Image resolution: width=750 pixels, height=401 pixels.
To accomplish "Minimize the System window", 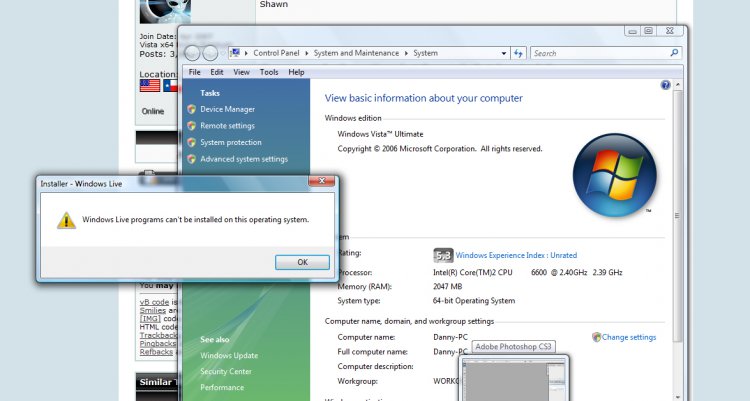I will click(632, 31).
